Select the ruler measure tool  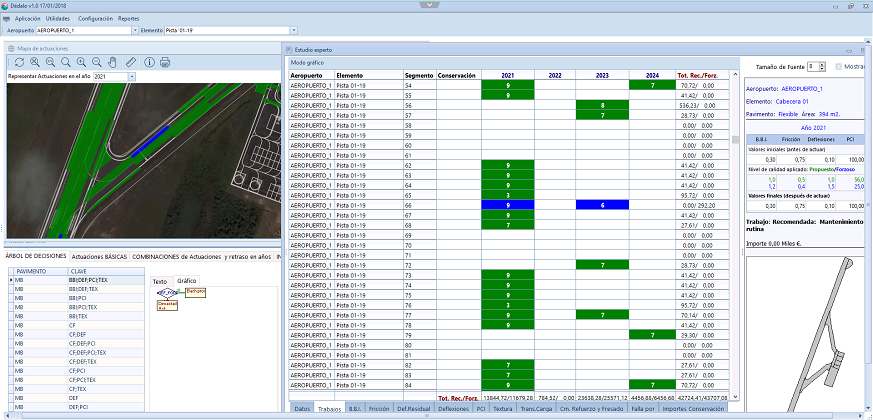pos(131,62)
